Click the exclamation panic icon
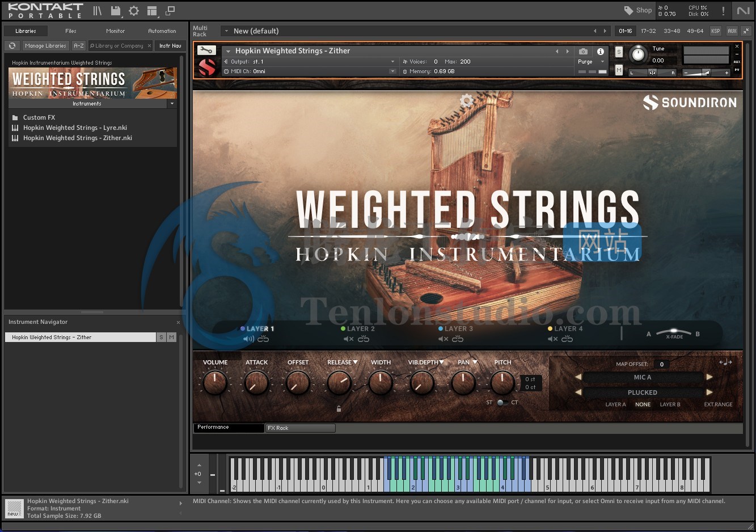The image size is (756, 532). coord(723,11)
